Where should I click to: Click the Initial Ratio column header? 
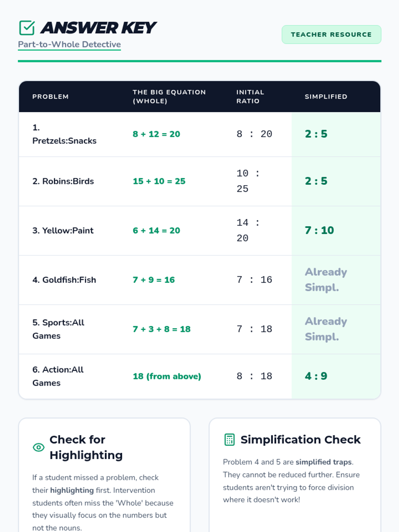(x=250, y=96)
